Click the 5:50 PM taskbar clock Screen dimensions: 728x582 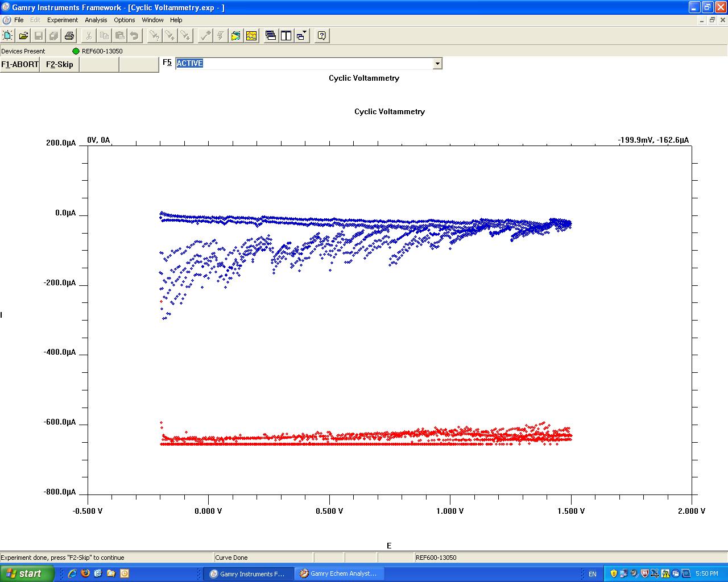coord(707,574)
